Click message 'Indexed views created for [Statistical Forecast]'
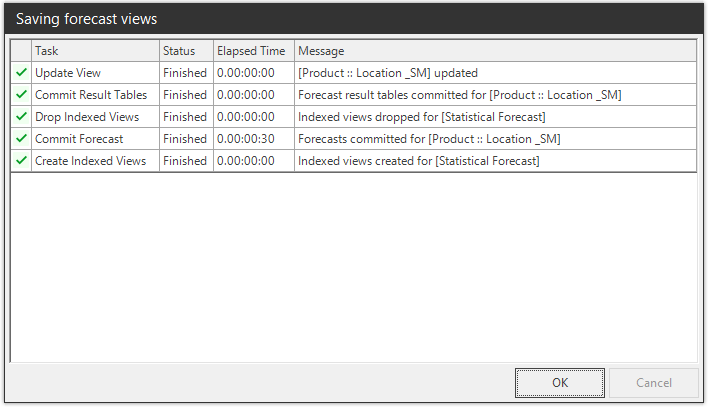Viewport: 709px width, 407px height. [419, 161]
